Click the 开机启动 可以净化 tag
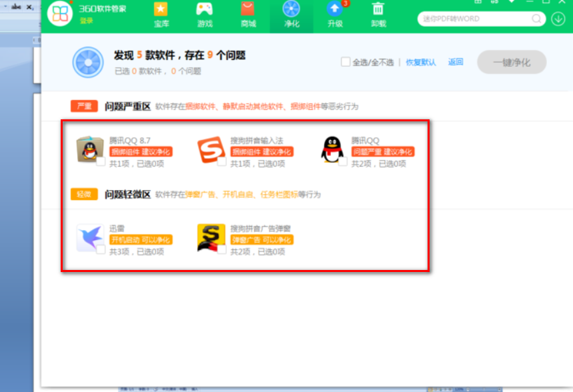The width and height of the screenshot is (573, 392). [141, 239]
